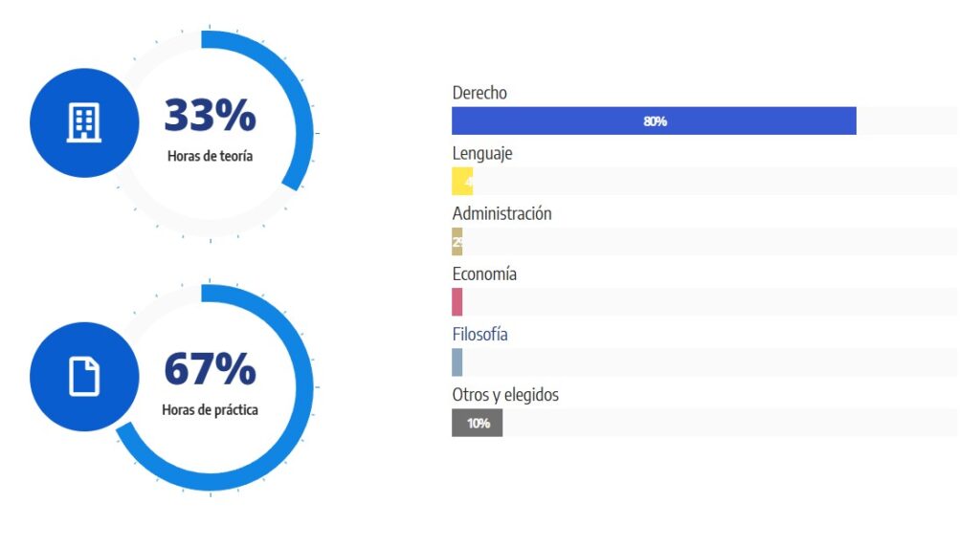Click the Otros y elegidos label
980x547 pixels.
[x=505, y=395]
